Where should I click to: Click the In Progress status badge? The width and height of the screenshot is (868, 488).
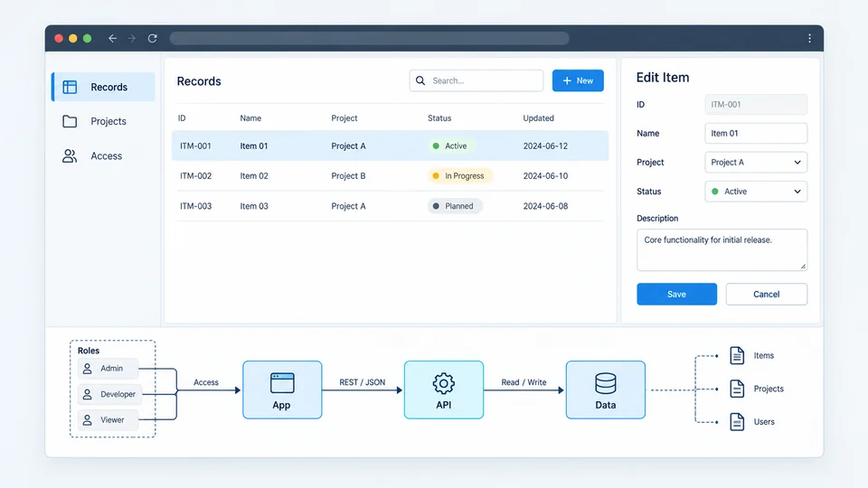click(x=459, y=176)
